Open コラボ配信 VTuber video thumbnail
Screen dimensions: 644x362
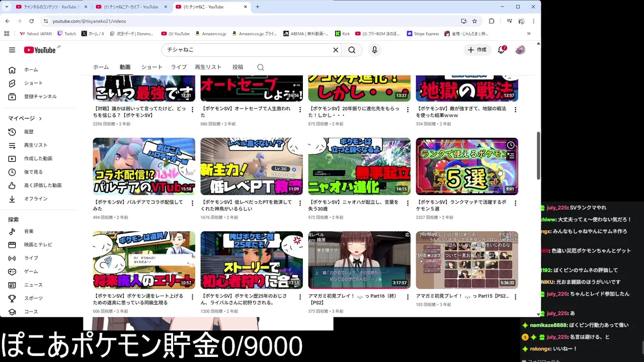(144, 166)
